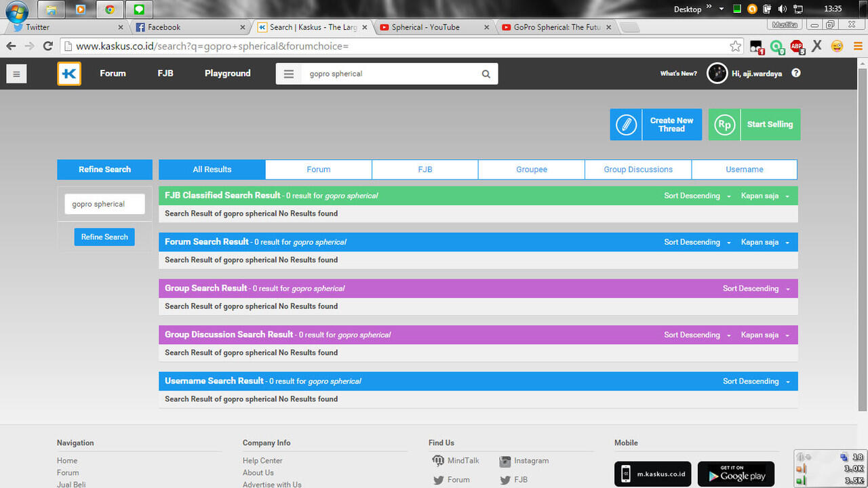Click the Refine Search button
The width and height of the screenshot is (868, 488).
[x=104, y=237]
